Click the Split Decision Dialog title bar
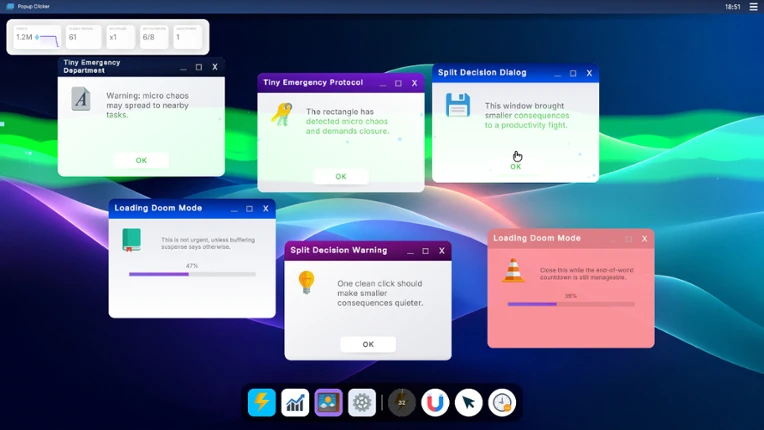 pyautogui.click(x=516, y=73)
